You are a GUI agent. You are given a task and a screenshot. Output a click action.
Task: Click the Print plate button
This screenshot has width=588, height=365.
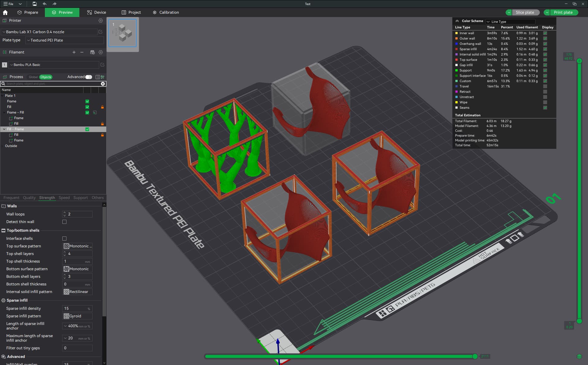[563, 13]
